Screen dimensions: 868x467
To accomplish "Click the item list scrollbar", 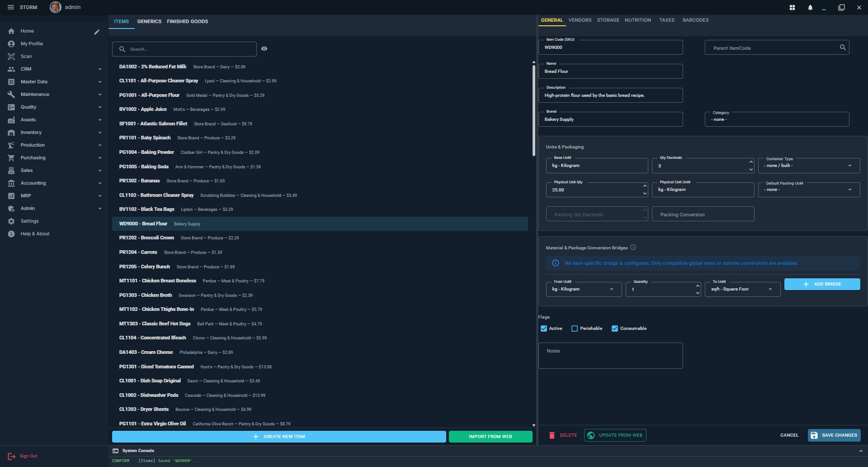I will (x=534, y=111).
